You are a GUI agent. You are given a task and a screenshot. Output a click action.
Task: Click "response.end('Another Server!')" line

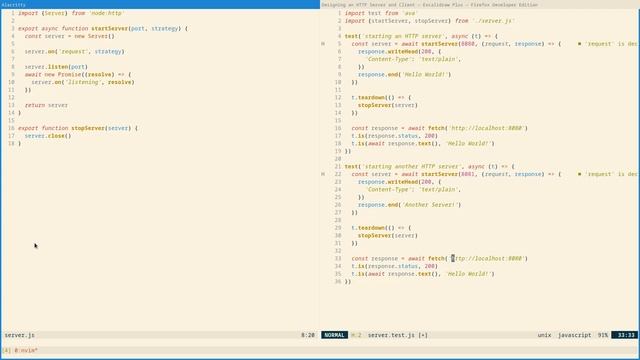(x=409, y=205)
